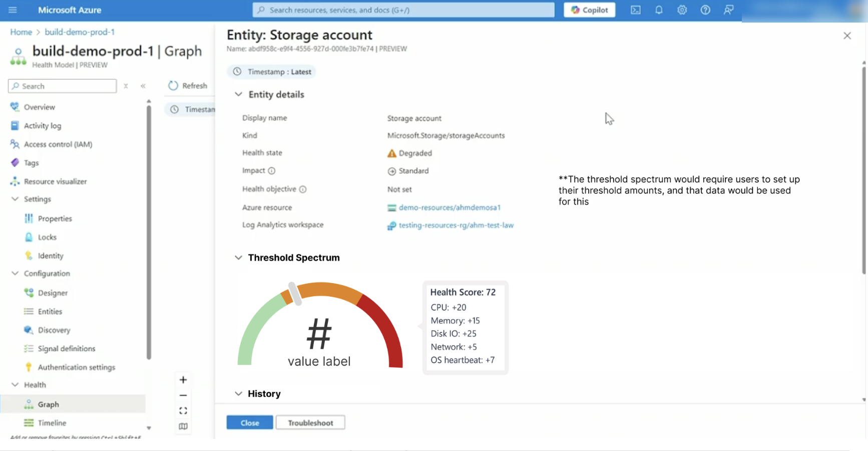Close the entity panel with the X

point(847,36)
